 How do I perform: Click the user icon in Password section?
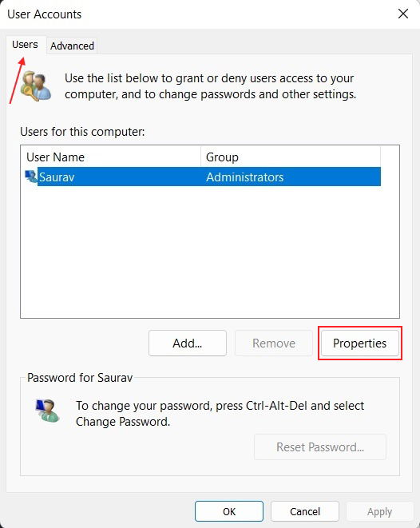pyautogui.click(x=48, y=411)
